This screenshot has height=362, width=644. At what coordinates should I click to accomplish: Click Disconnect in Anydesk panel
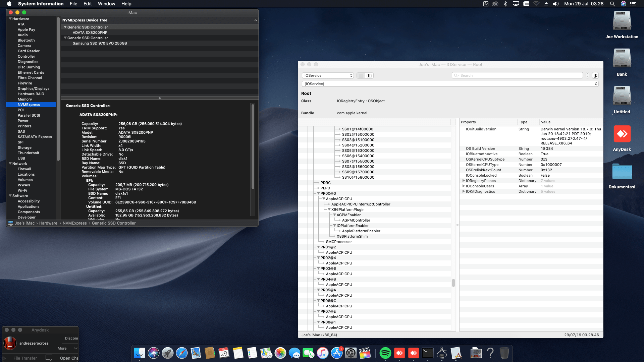pyautogui.click(x=71, y=338)
